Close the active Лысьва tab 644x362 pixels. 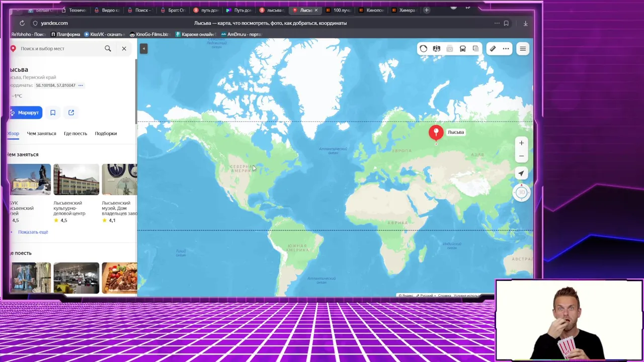[x=316, y=10]
